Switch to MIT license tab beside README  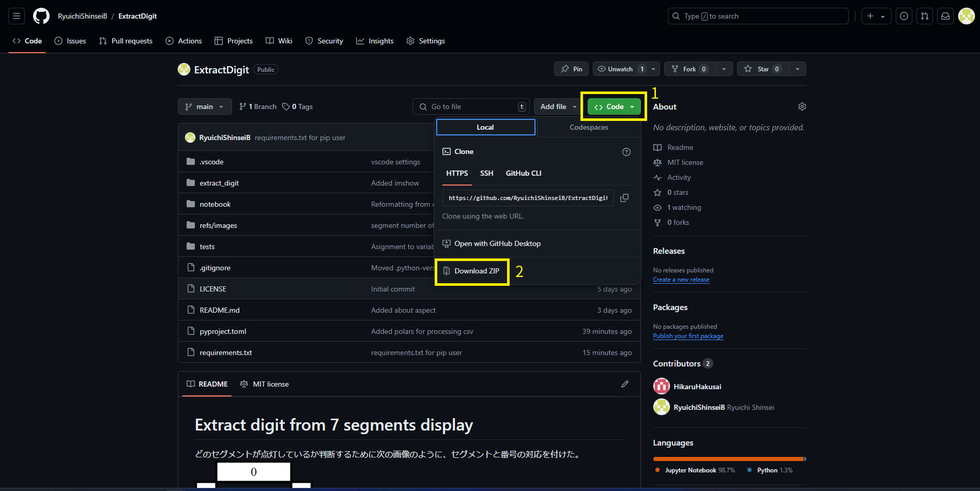pos(264,384)
